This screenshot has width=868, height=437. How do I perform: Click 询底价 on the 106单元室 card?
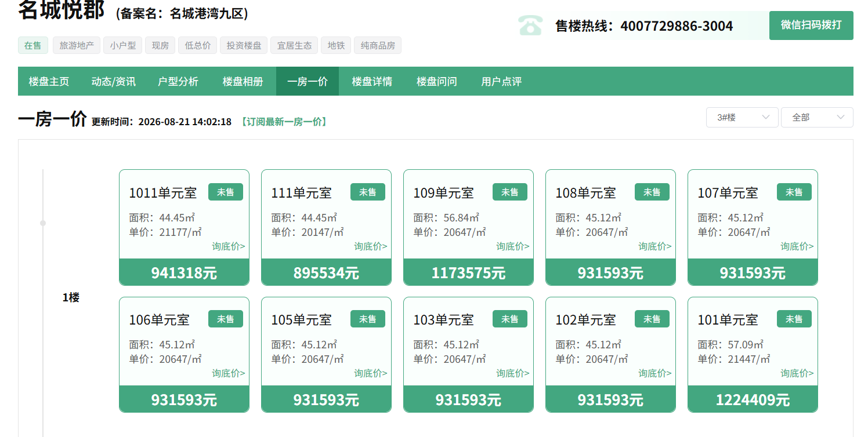click(229, 373)
